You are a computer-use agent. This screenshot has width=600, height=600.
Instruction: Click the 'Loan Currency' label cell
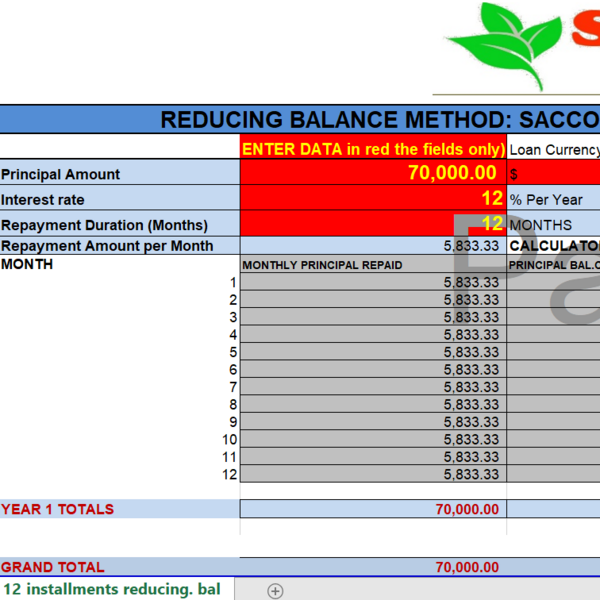(x=553, y=147)
